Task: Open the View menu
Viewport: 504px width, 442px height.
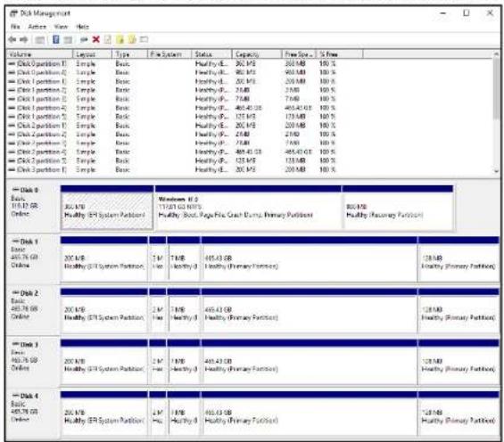Action: (61, 27)
